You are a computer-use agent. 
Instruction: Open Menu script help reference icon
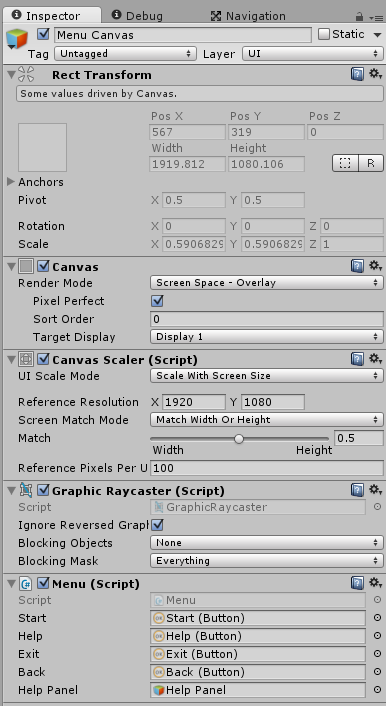coord(357,583)
